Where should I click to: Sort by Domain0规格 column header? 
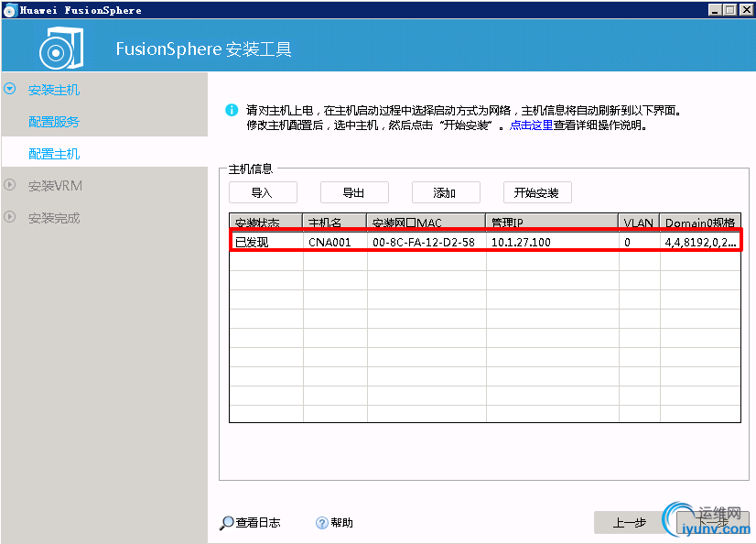[x=700, y=221]
